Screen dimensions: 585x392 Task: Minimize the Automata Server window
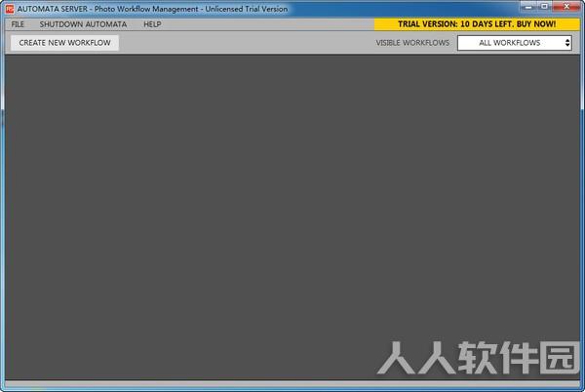coord(528,7)
